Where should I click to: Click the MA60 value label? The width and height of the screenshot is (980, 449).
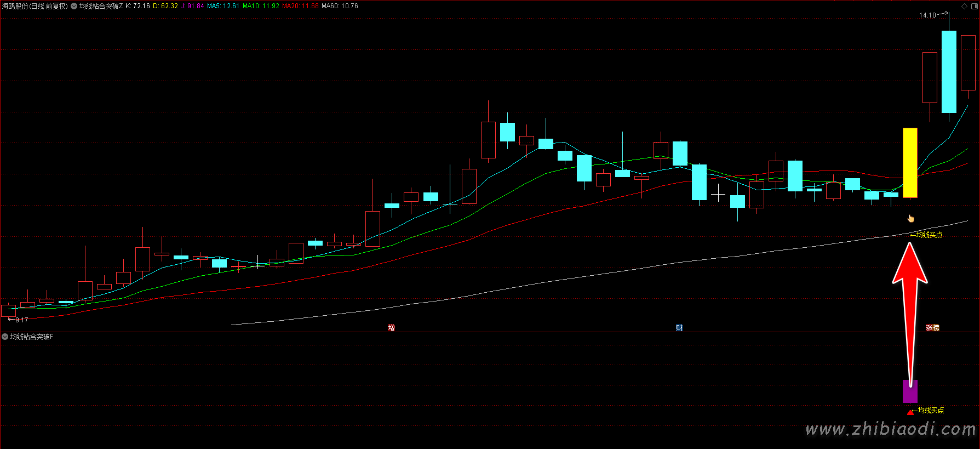pyautogui.click(x=340, y=6)
